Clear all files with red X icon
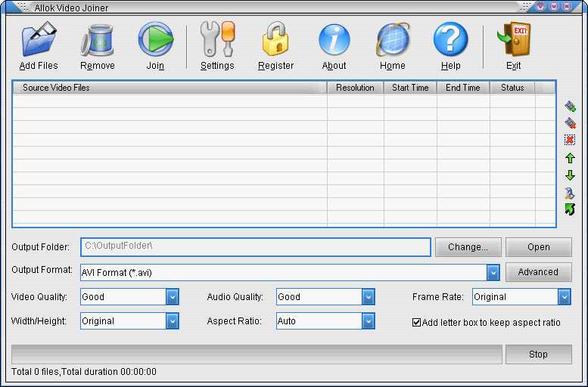 570,140
